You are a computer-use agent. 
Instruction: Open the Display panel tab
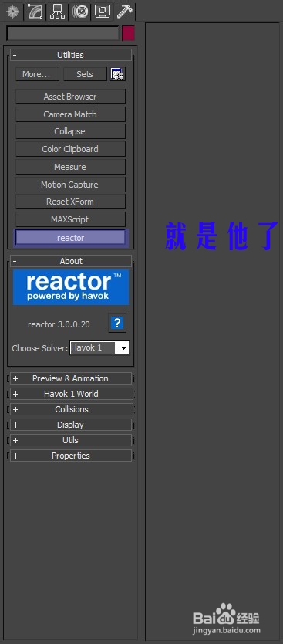click(102, 12)
